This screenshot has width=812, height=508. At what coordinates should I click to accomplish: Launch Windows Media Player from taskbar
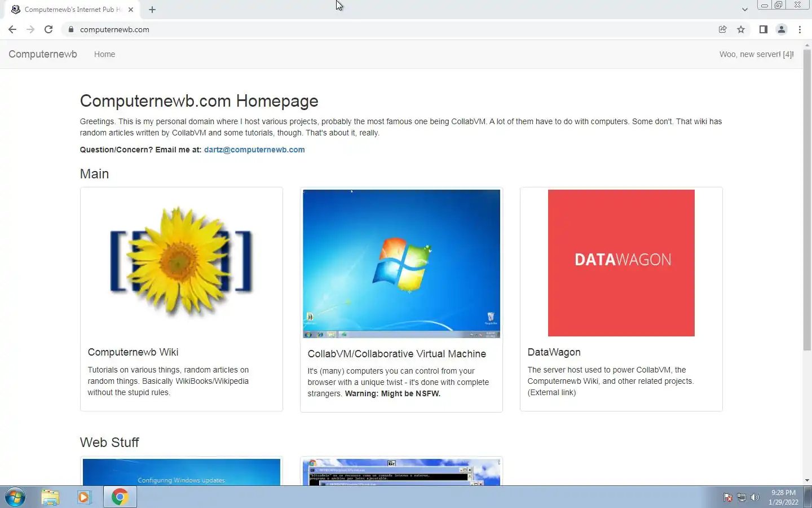tap(84, 497)
